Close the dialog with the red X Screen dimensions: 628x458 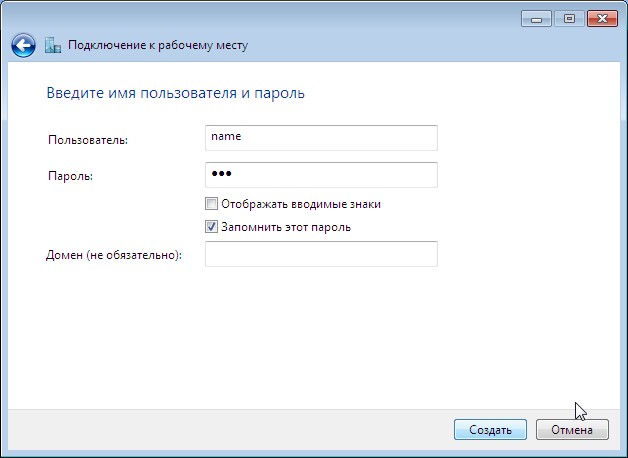coord(602,19)
